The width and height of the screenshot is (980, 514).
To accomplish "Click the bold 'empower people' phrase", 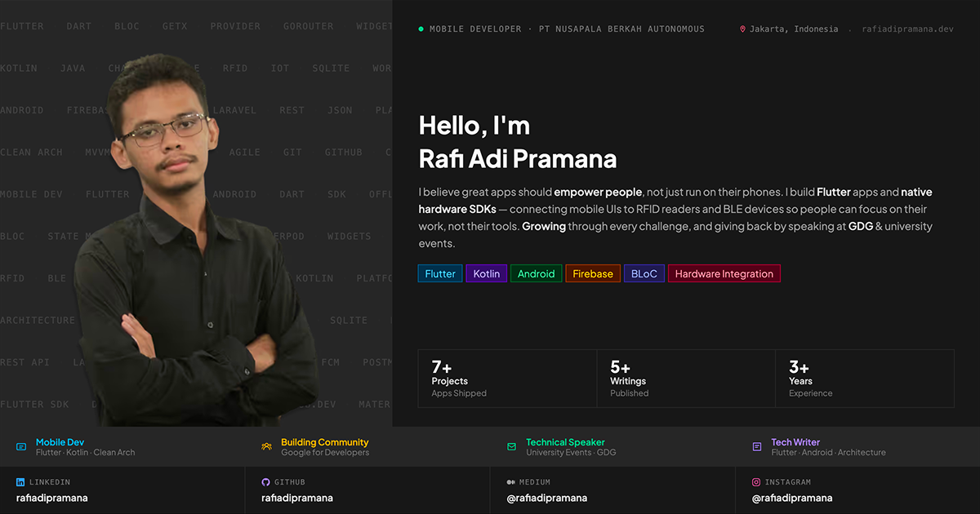I will pos(598,193).
